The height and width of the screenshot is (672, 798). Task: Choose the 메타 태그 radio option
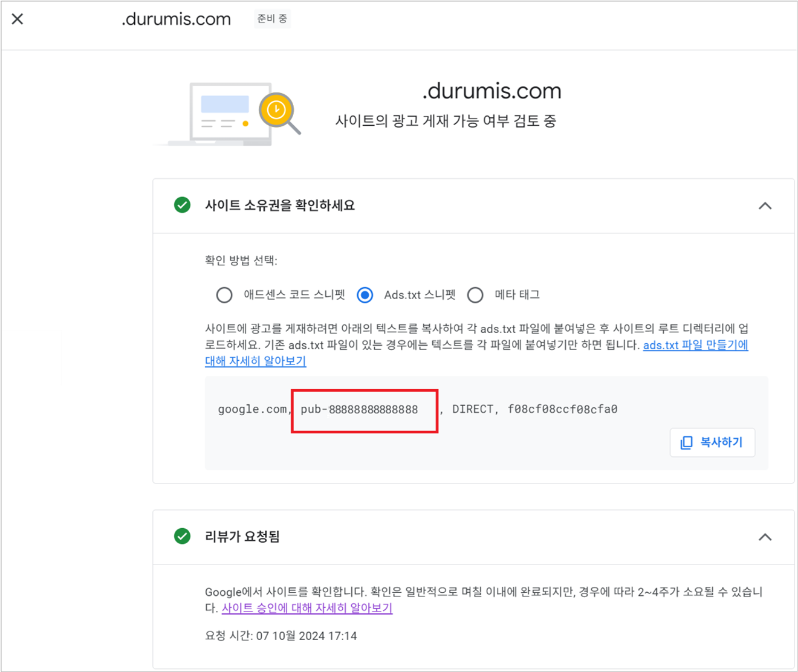click(x=475, y=295)
